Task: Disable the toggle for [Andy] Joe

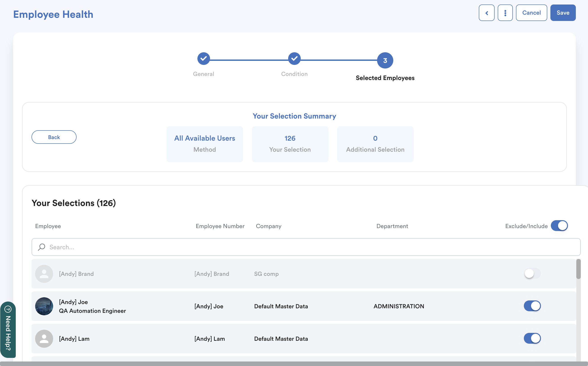Action: click(532, 306)
